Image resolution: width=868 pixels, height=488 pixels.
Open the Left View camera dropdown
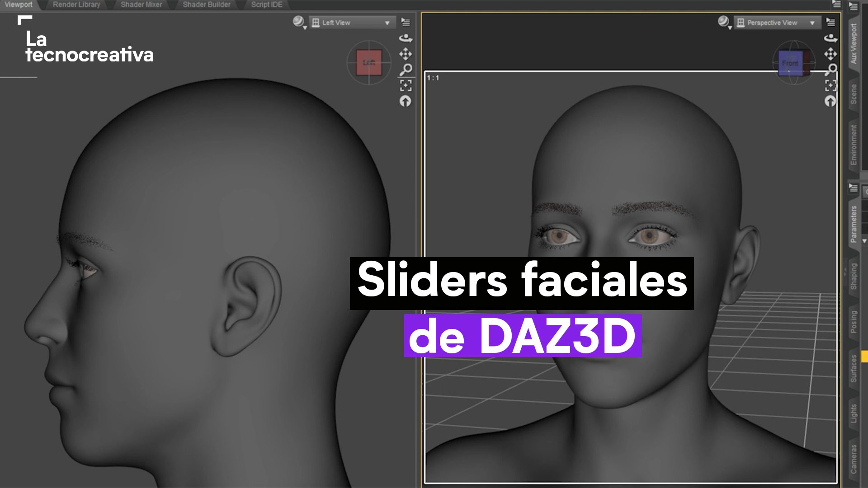click(352, 23)
